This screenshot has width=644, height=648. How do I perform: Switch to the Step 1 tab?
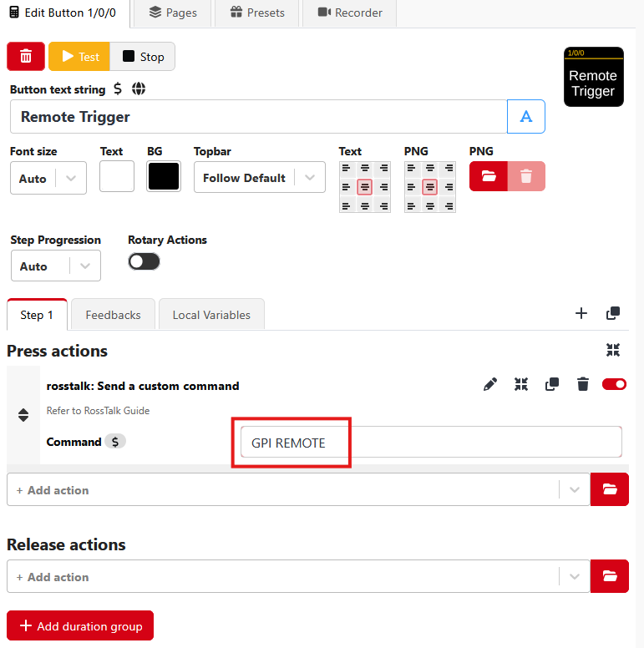pos(37,315)
